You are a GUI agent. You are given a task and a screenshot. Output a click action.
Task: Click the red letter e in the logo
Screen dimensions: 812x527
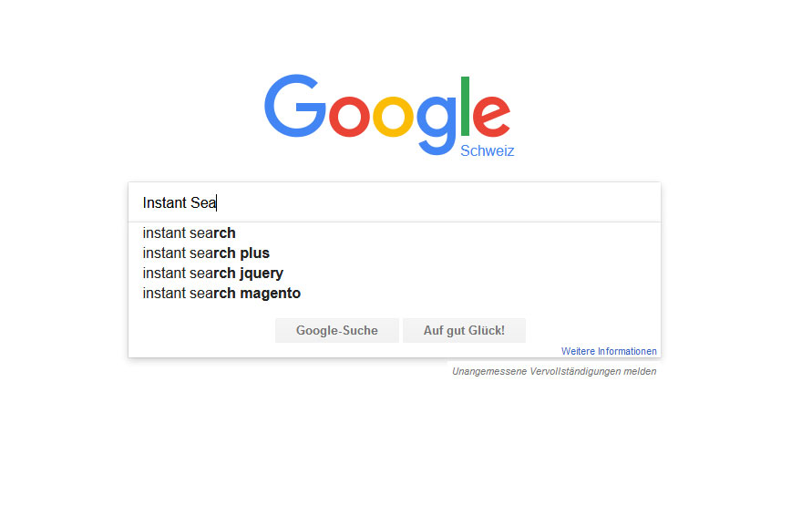click(491, 116)
